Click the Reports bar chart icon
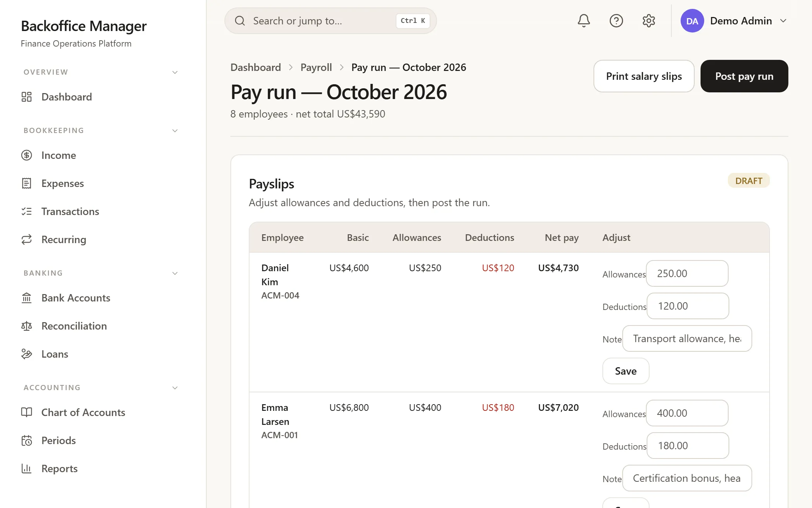The width and height of the screenshot is (812, 508). (x=27, y=468)
